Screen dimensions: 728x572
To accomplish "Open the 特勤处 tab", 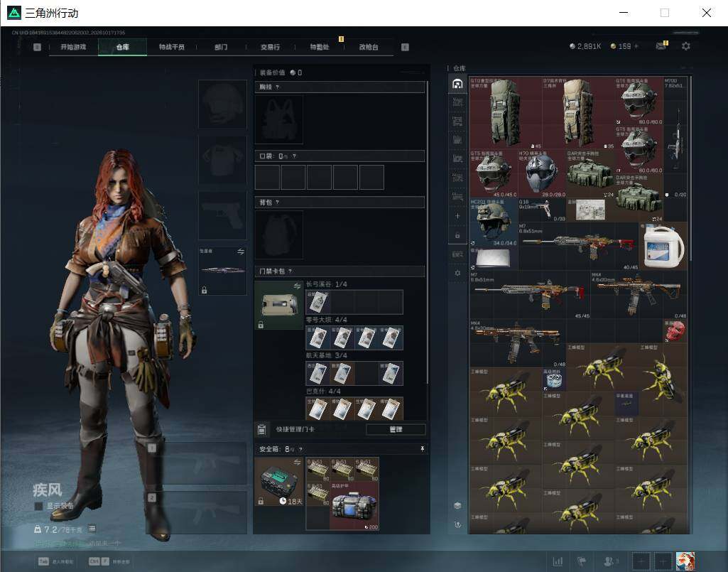I will [x=320, y=47].
